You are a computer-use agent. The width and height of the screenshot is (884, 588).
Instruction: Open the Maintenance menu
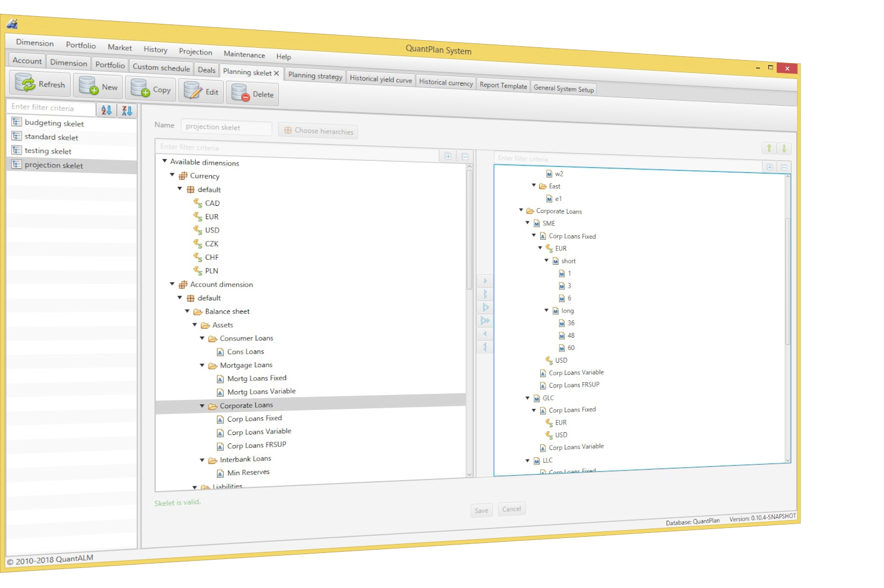[x=244, y=54]
